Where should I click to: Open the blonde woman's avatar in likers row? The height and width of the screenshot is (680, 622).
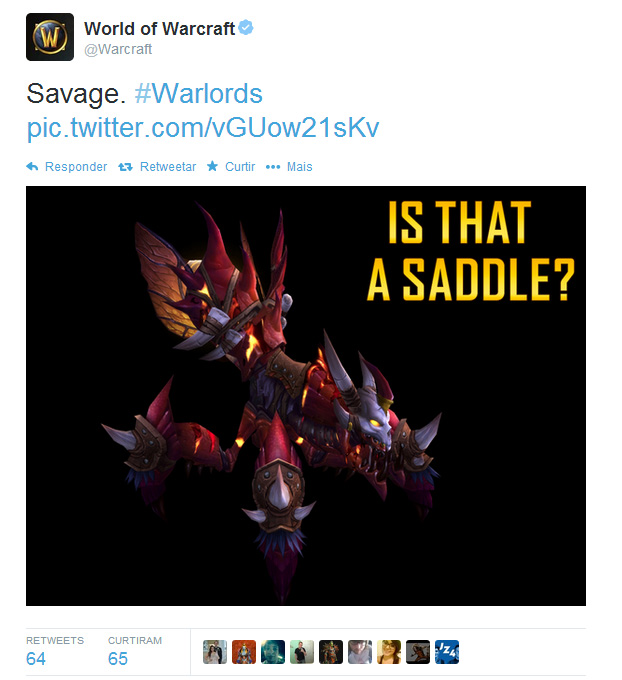click(389, 652)
